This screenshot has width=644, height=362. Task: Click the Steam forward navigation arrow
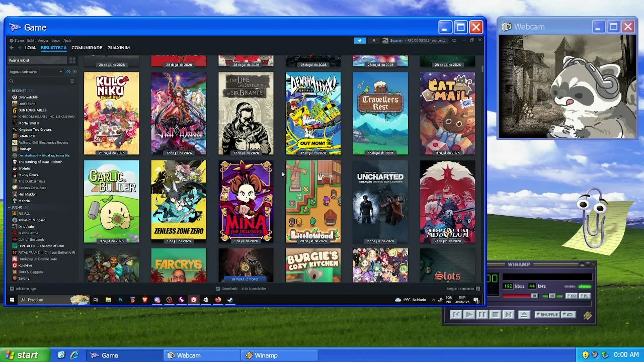point(20,48)
